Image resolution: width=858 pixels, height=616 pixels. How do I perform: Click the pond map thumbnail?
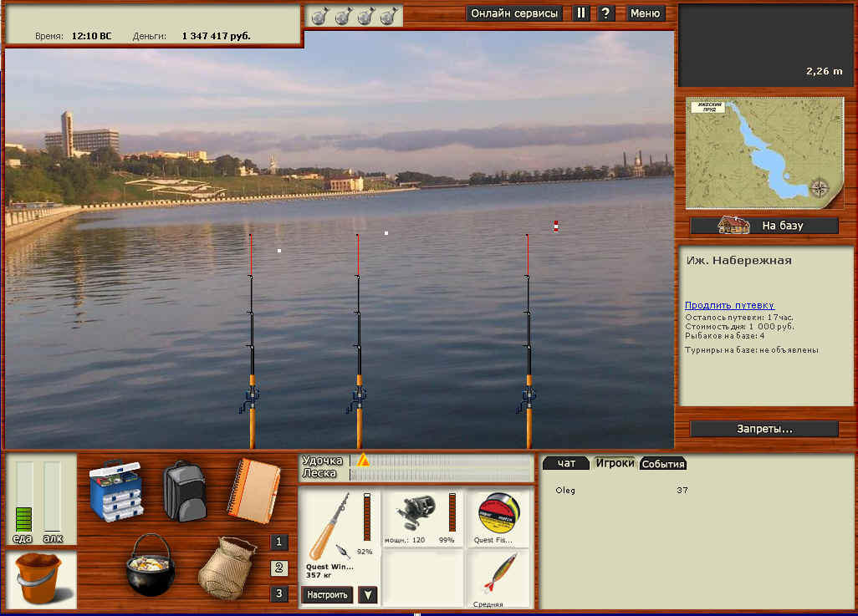point(764,153)
